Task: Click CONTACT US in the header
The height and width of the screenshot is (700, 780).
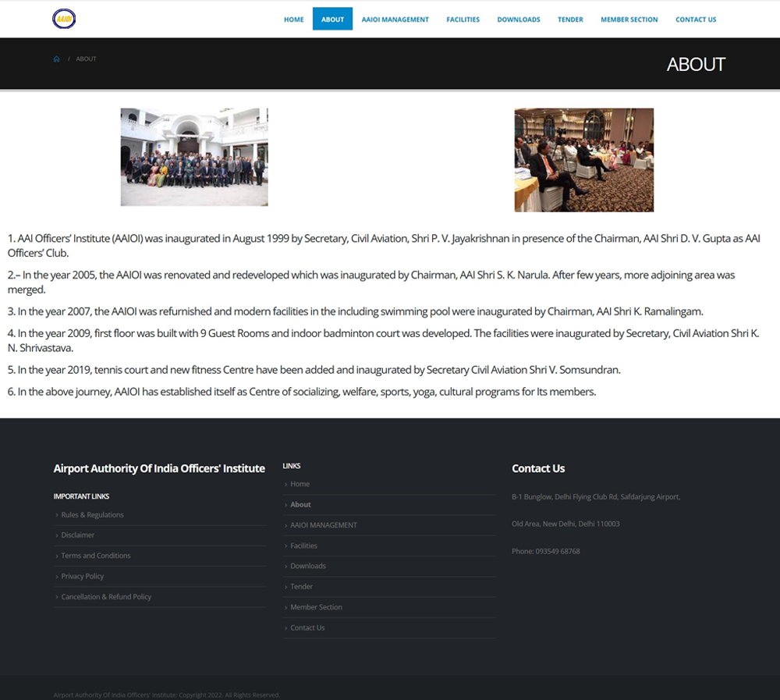Action: pos(695,20)
